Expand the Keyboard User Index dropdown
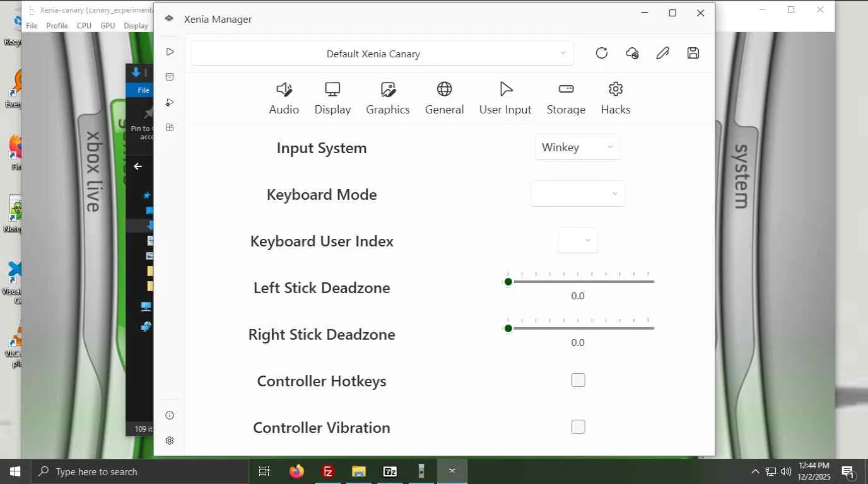This screenshot has width=868, height=484. (577, 240)
